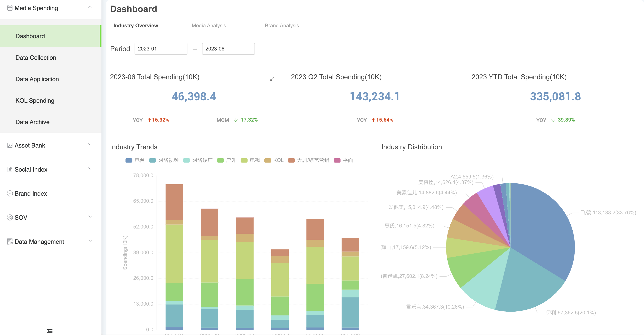Viewport: 644px width, 335px height.
Task: Open KOL Spending in sidebar
Action: 51,100
